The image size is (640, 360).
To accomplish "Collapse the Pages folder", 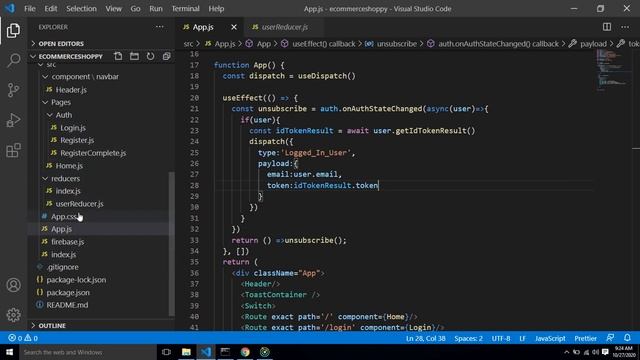I will point(60,102).
